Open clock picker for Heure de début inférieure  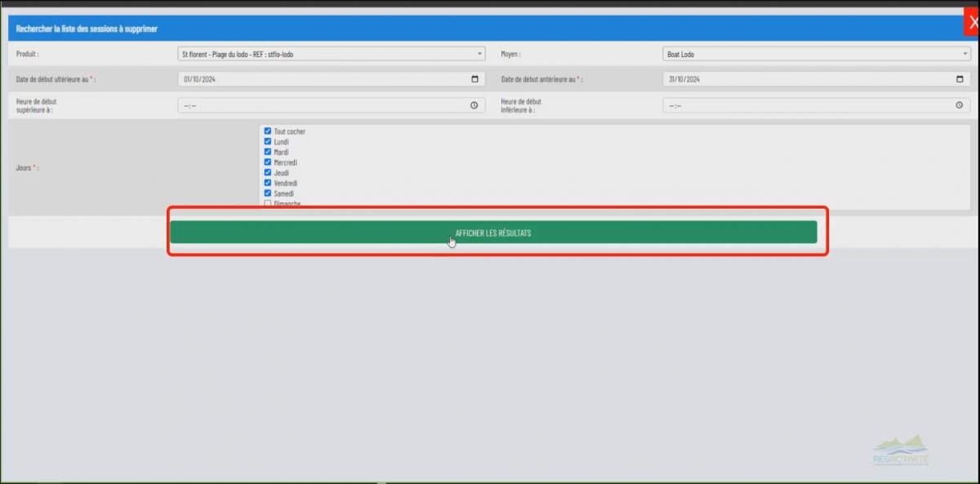pyautogui.click(x=959, y=105)
